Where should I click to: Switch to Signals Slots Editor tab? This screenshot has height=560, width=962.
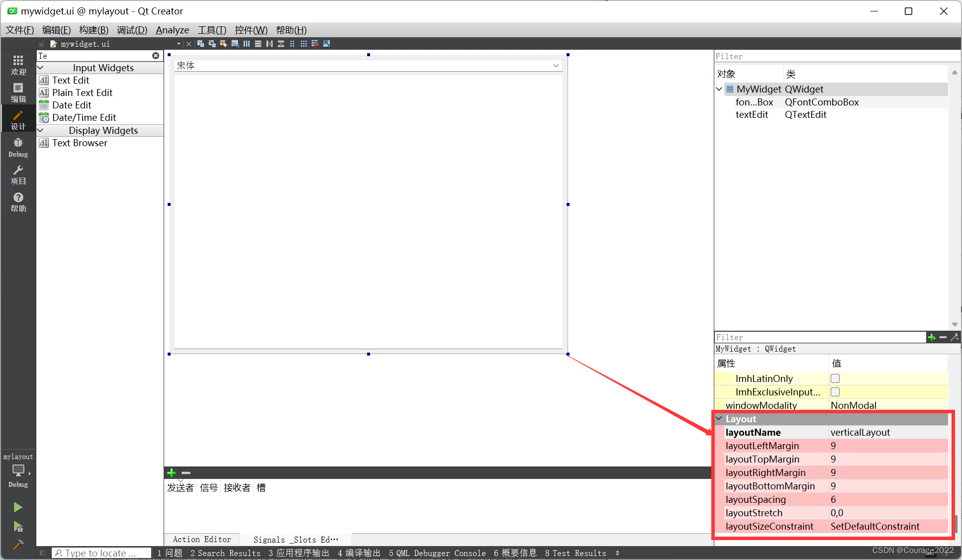tap(295, 540)
